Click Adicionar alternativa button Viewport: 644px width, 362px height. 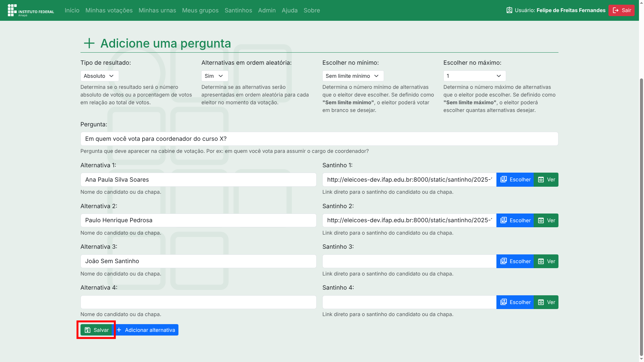[146, 330]
